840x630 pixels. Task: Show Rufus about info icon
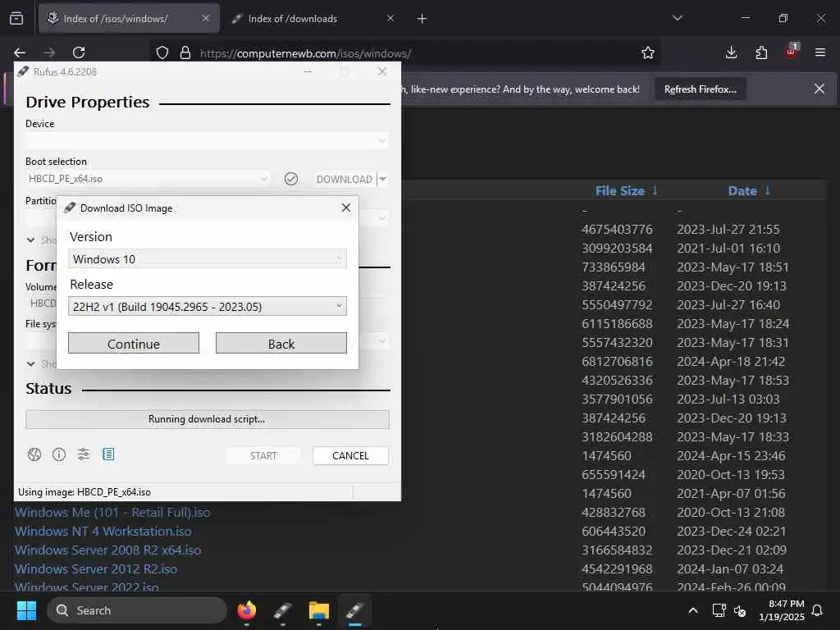click(x=59, y=454)
